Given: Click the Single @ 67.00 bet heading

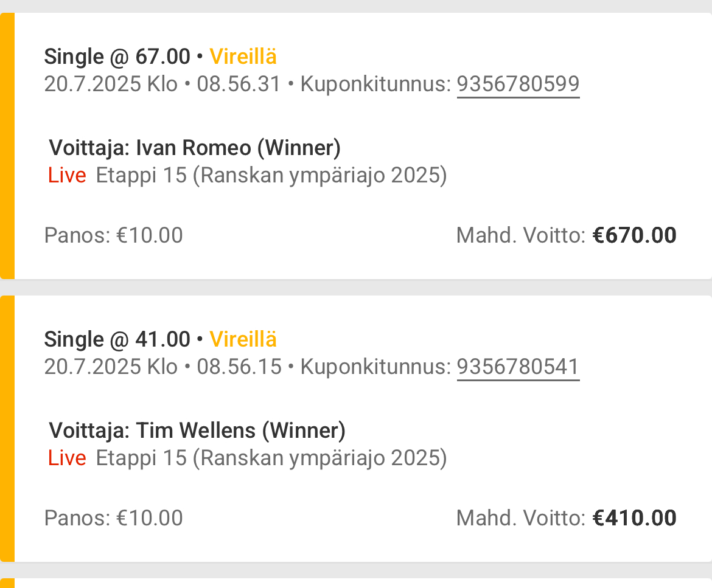Looking at the screenshot, I should coord(117,57).
